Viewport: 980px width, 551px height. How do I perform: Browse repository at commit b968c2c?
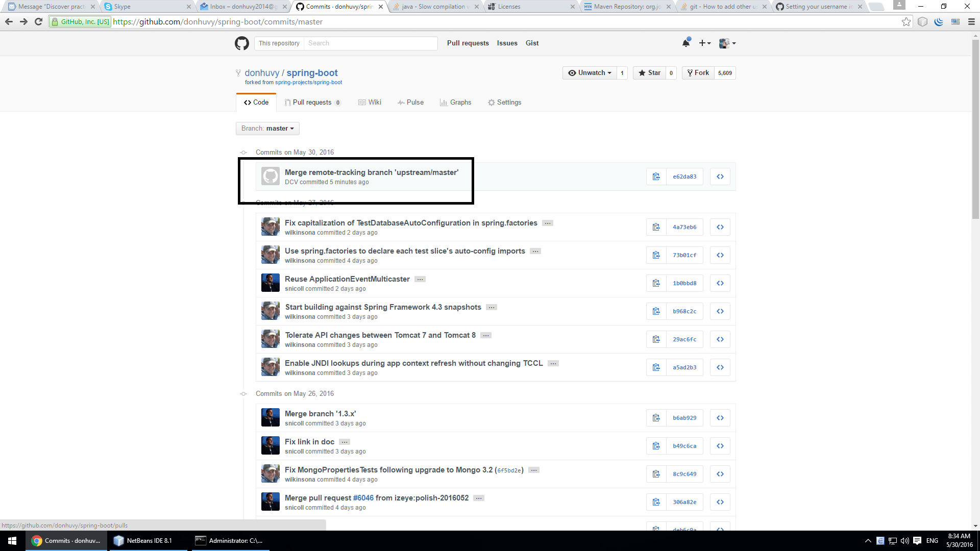720,311
